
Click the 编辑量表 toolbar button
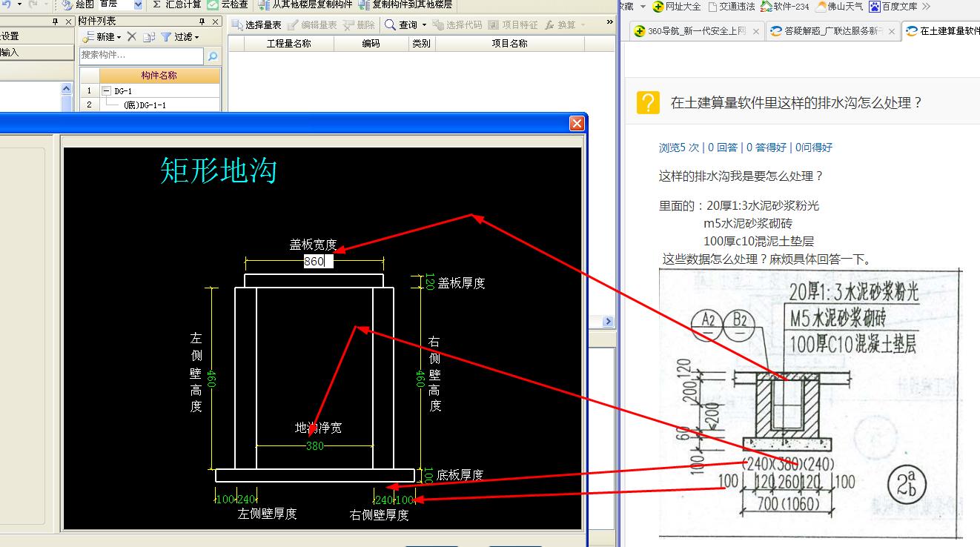[312, 25]
